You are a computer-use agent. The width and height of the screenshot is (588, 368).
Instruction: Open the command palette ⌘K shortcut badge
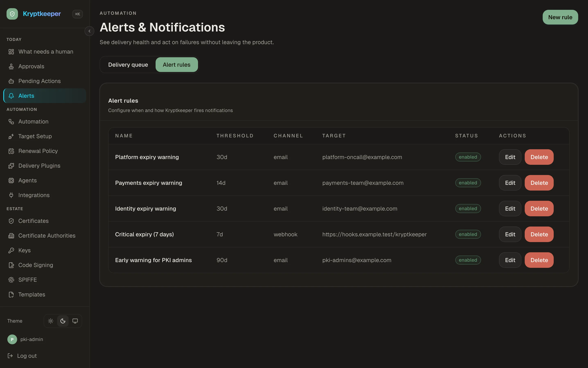point(78,14)
